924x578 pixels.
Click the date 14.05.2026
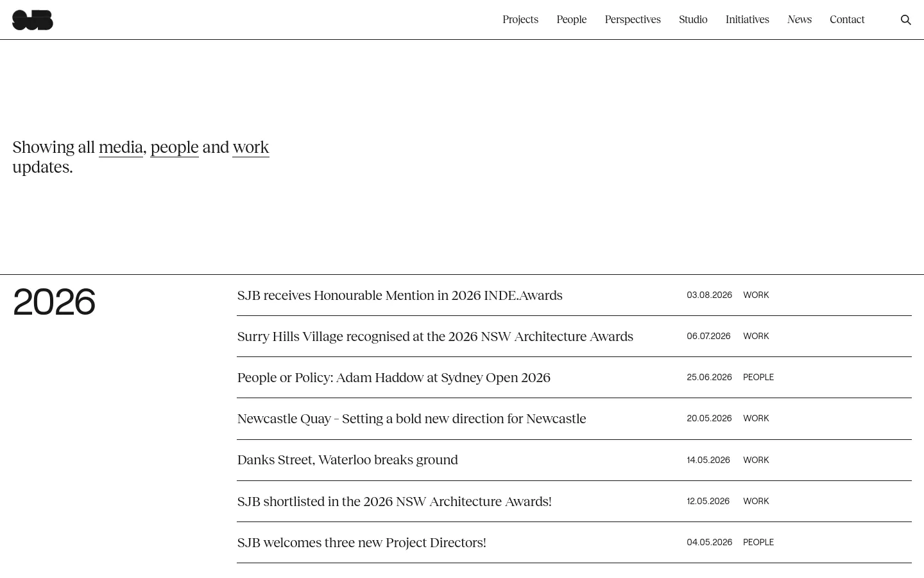point(708,460)
